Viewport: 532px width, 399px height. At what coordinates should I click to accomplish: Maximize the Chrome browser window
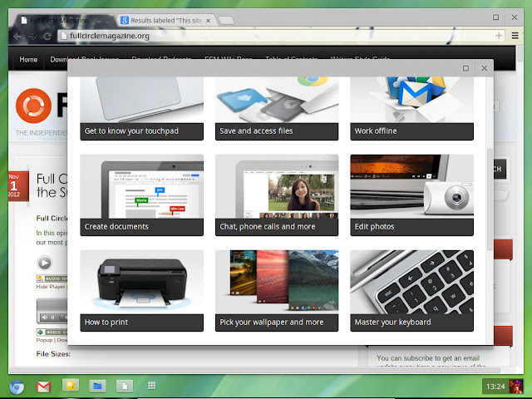tap(495, 17)
